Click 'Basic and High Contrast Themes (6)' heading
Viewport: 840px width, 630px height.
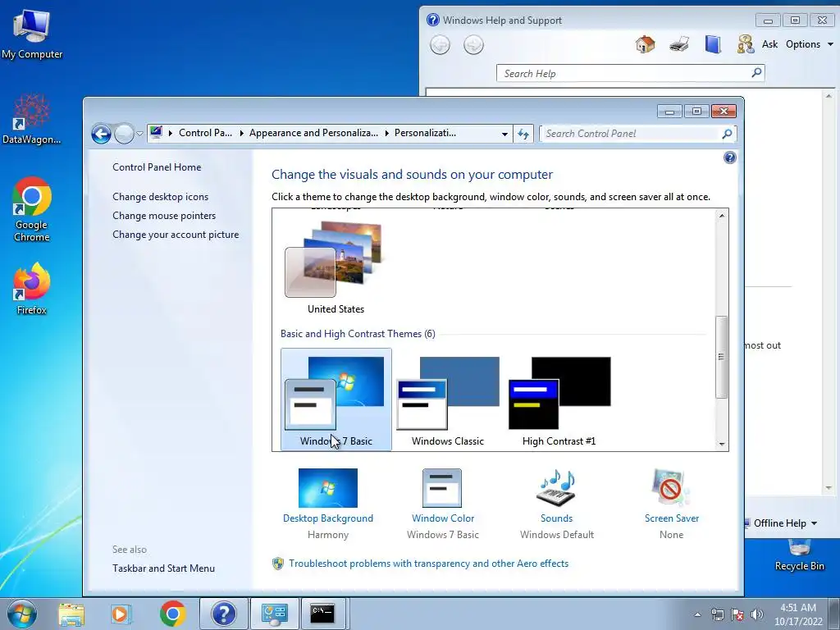pos(358,334)
